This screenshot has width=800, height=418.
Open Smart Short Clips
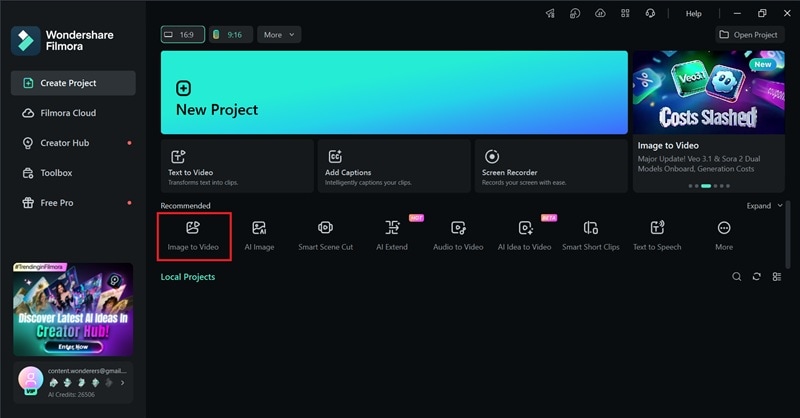pyautogui.click(x=591, y=236)
